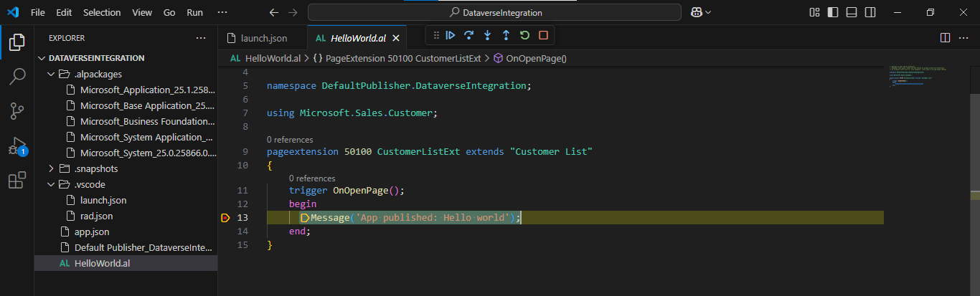Open the Selection menu
The height and width of the screenshot is (296, 980).
coord(102,12)
